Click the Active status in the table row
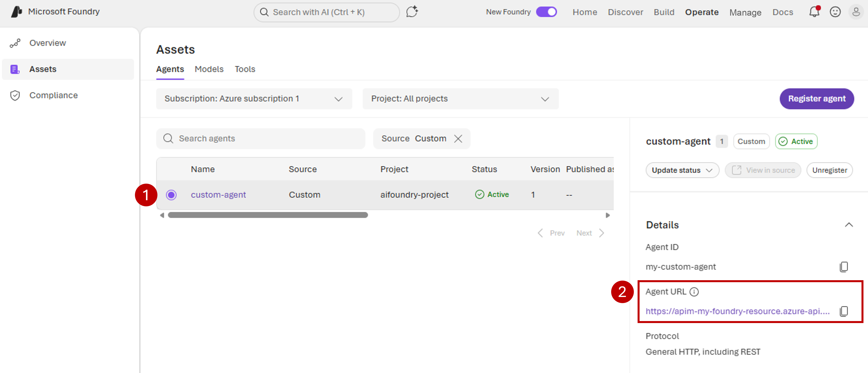Viewport: 868px width, 373px height. click(492, 194)
